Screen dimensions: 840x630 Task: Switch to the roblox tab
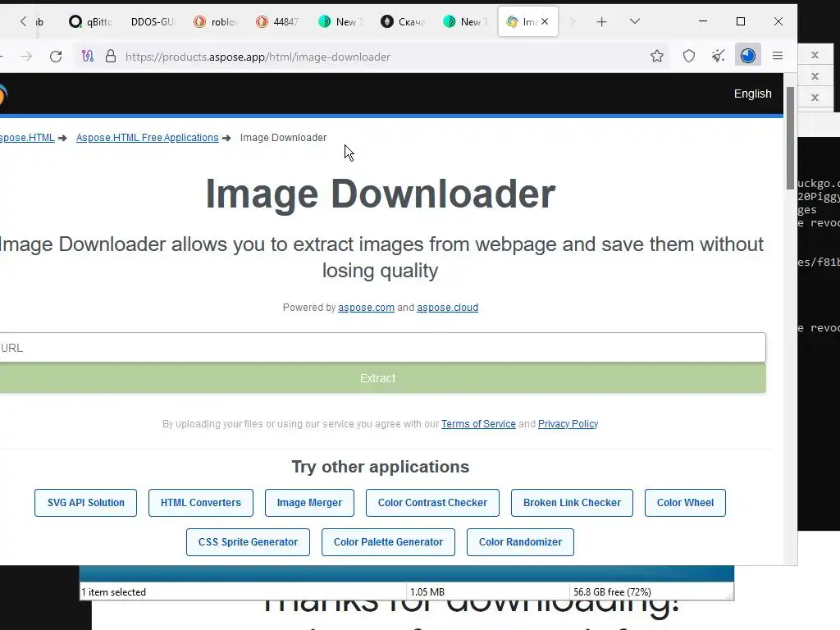[x=215, y=22]
